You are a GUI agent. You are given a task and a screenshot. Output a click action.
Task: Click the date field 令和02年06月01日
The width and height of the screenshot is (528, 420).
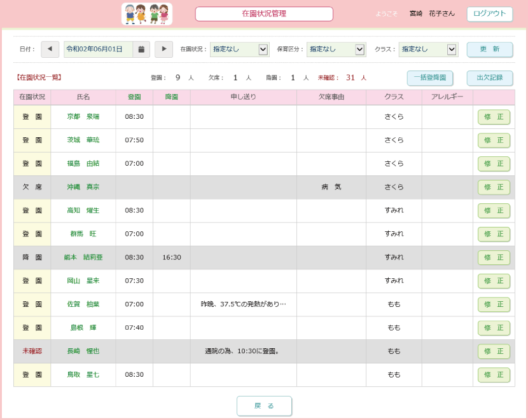pyautogui.click(x=98, y=49)
